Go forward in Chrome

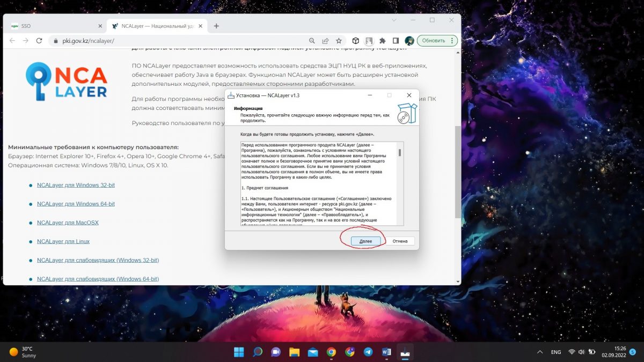(25, 41)
